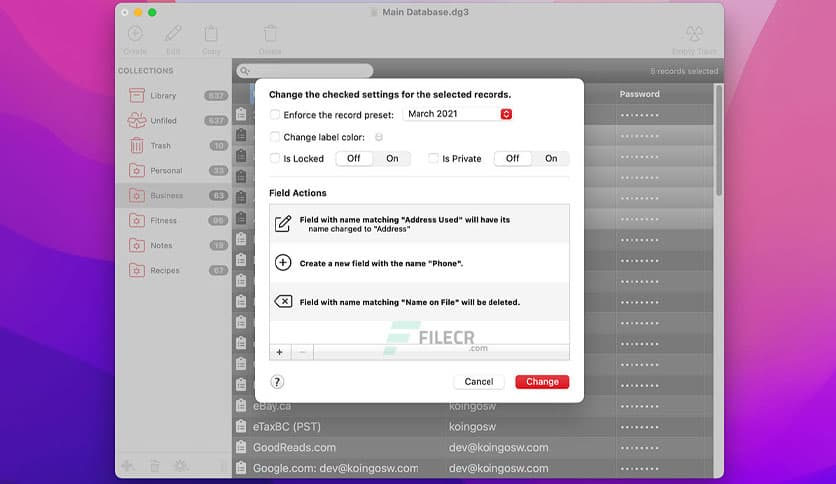Check the Change label color option
This screenshot has width=836, height=484.
[x=276, y=137]
